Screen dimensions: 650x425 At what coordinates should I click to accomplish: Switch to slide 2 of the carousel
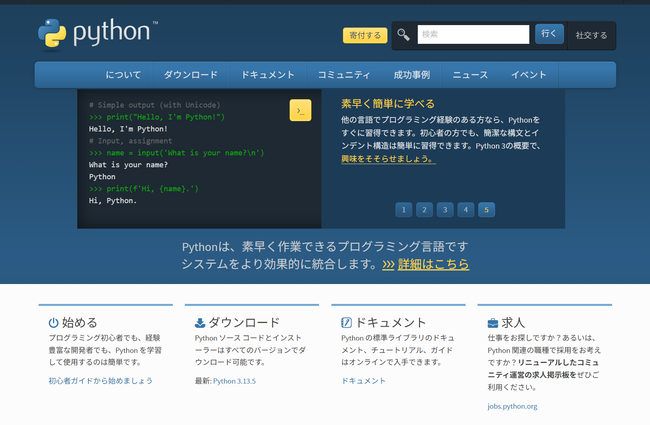pyautogui.click(x=424, y=210)
